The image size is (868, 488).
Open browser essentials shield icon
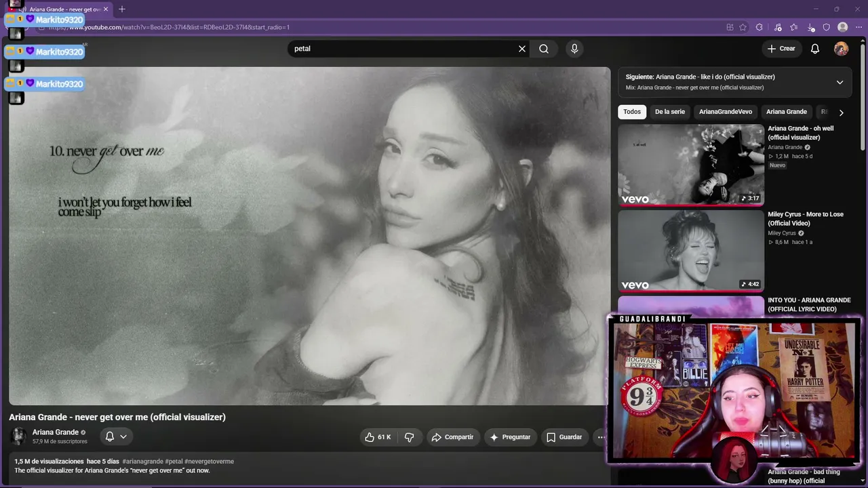827,27
